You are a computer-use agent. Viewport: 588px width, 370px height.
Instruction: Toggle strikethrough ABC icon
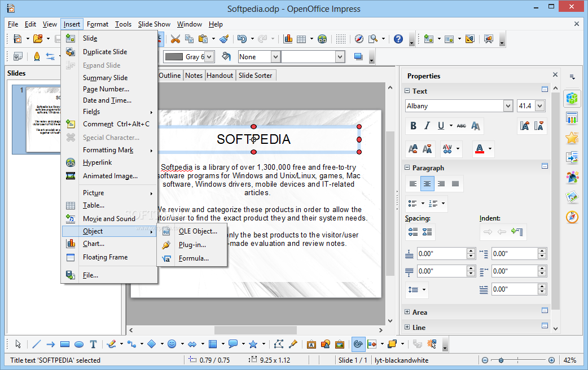461,126
